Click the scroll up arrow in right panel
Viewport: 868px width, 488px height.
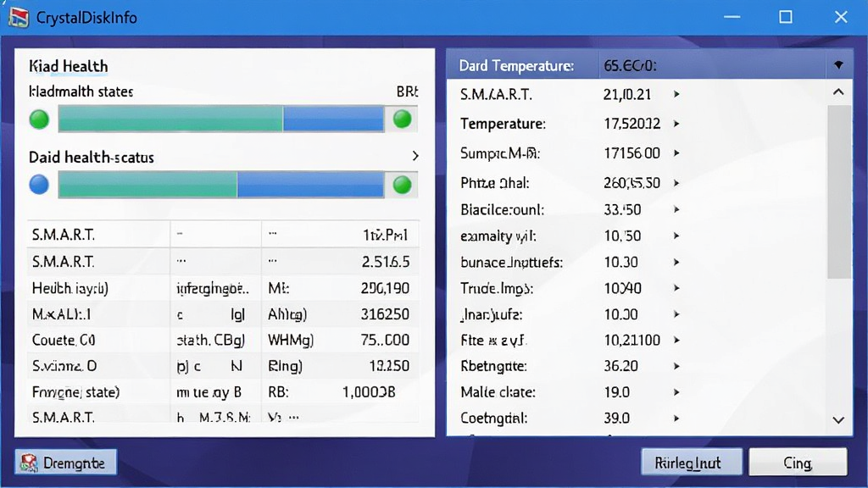838,92
